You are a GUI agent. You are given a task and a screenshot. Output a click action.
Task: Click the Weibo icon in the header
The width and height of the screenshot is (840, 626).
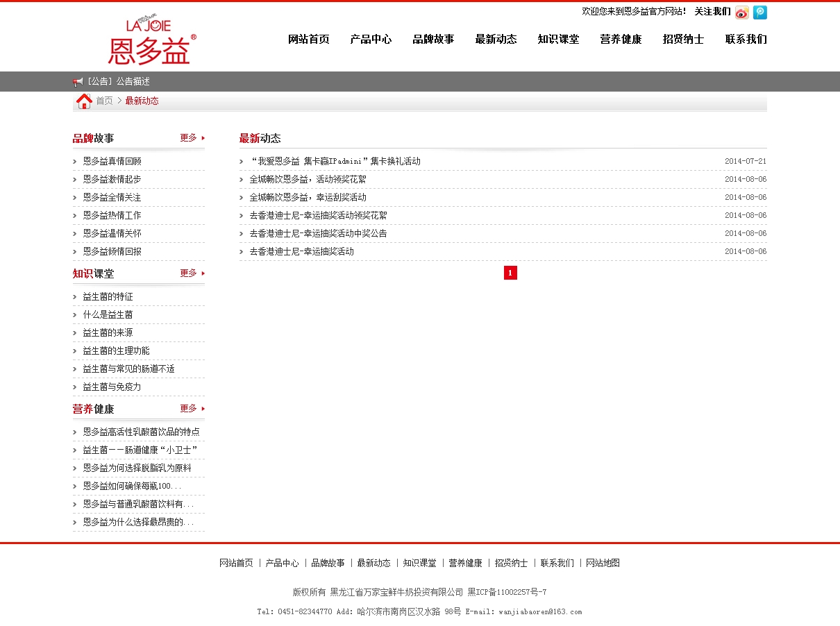coord(742,12)
